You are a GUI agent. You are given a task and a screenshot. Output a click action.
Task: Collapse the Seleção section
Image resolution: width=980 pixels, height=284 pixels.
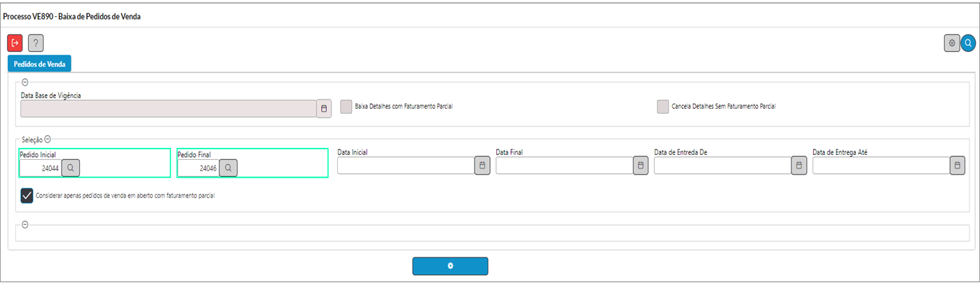48,140
